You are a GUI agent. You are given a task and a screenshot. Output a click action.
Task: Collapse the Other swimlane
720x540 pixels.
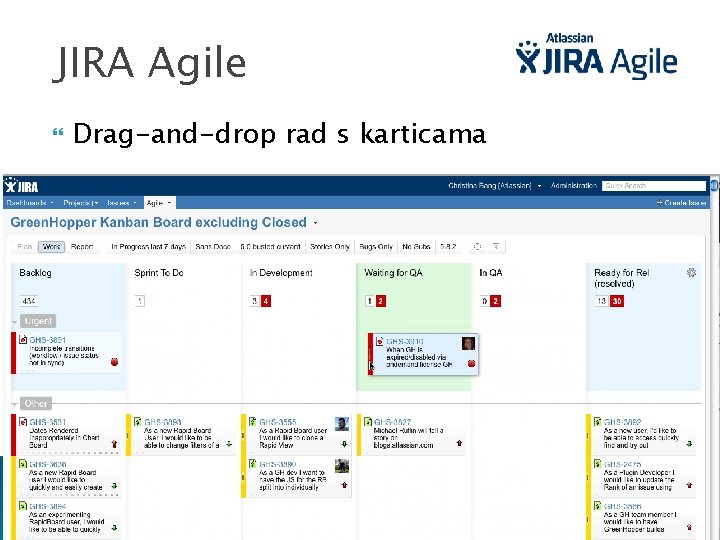click(15, 405)
